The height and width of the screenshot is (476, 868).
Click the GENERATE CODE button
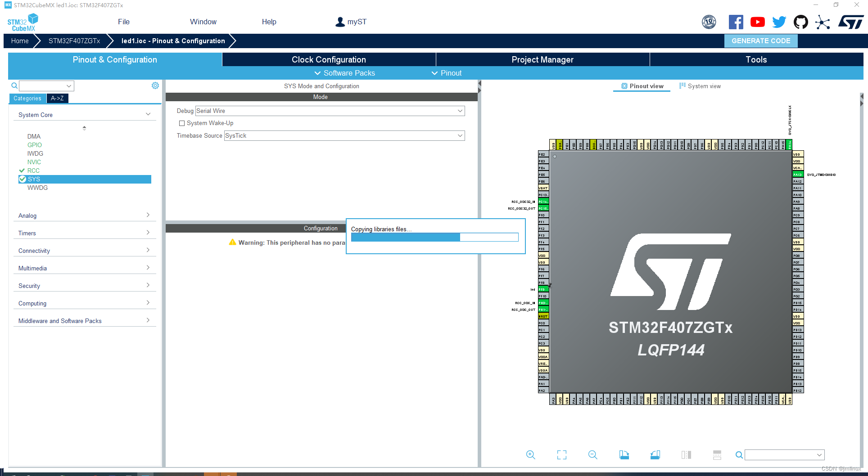pyautogui.click(x=761, y=40)
